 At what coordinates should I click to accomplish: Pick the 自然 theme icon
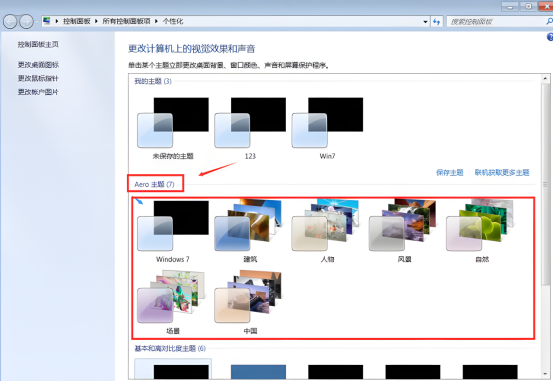[482, 231]
